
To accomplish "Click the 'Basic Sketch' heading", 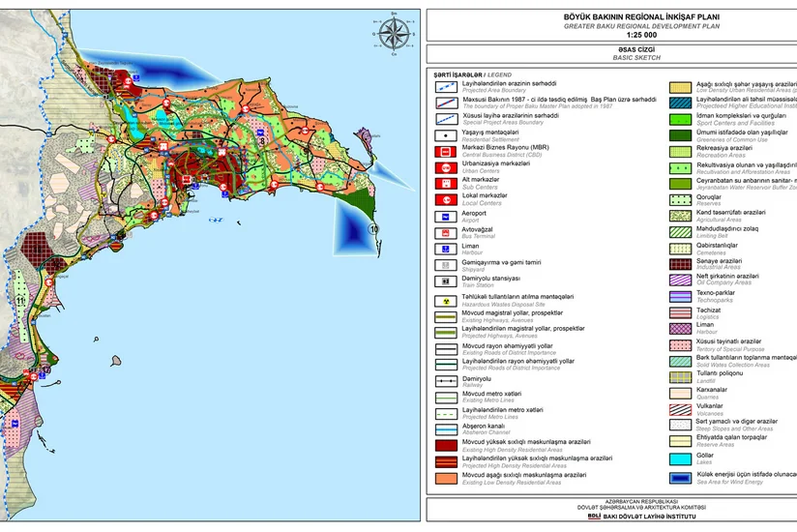I will tap(636, 58).
